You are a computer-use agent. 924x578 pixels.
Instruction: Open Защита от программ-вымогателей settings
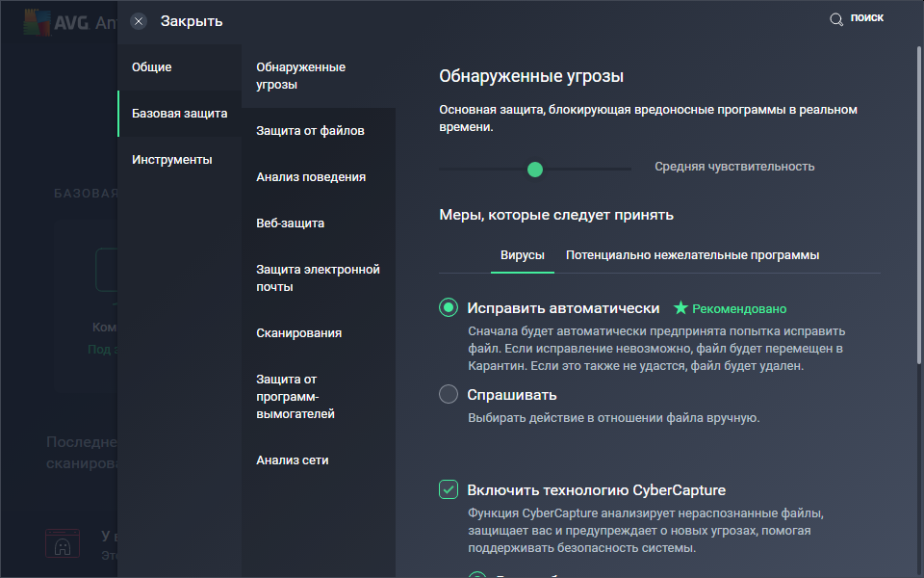[x=295, y=397]
